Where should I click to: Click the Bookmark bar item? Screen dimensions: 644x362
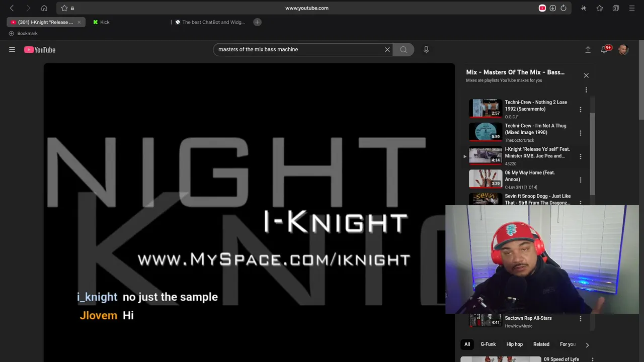(x=23, y=33)
